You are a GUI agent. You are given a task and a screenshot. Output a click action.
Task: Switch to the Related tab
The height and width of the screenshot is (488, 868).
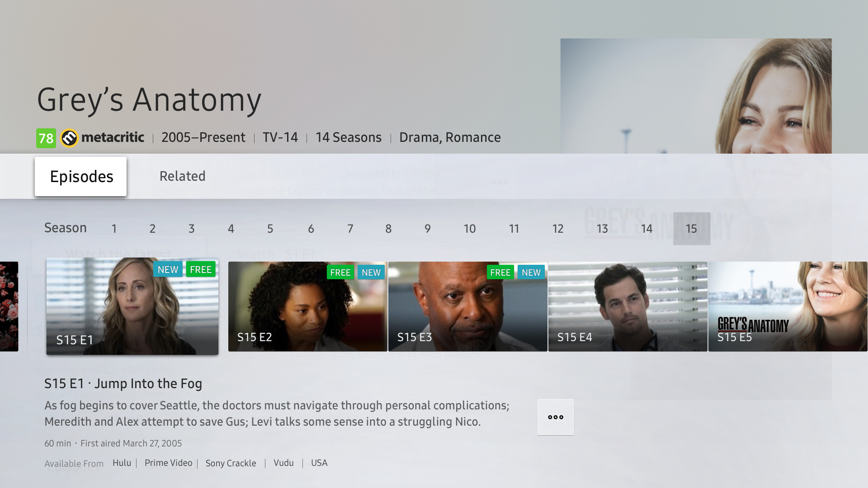(x=182, y=176)
